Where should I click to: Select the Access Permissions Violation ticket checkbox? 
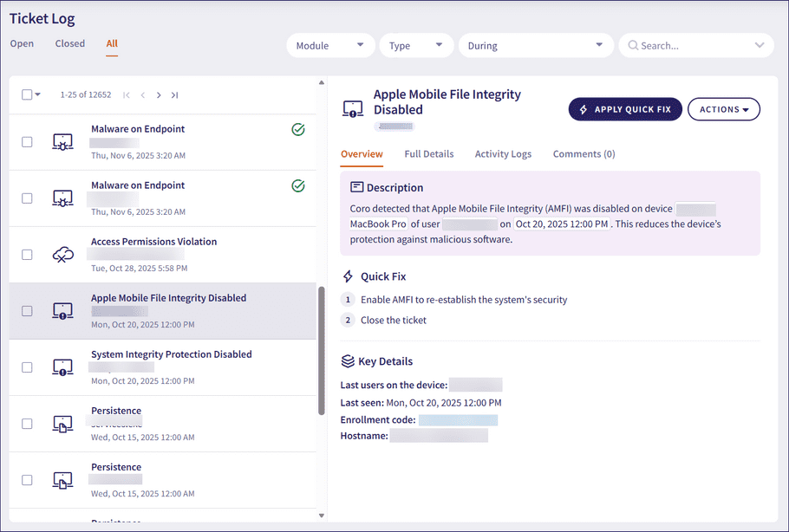click(27, 255)
